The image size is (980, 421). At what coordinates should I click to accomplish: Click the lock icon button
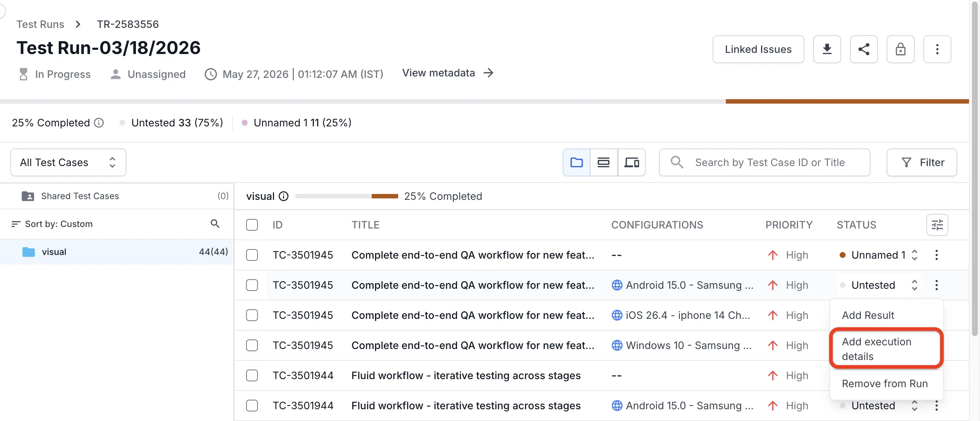pyautogui.click(x=900, y=49)
